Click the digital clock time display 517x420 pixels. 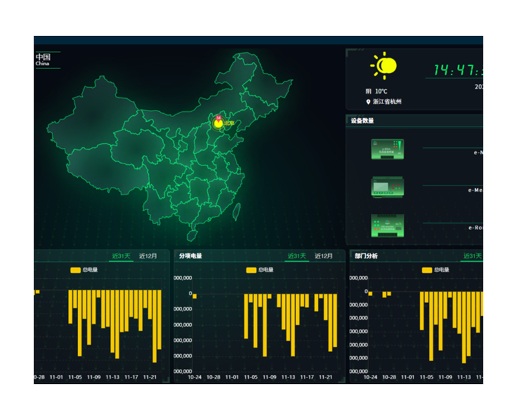[x=456, y=70]
